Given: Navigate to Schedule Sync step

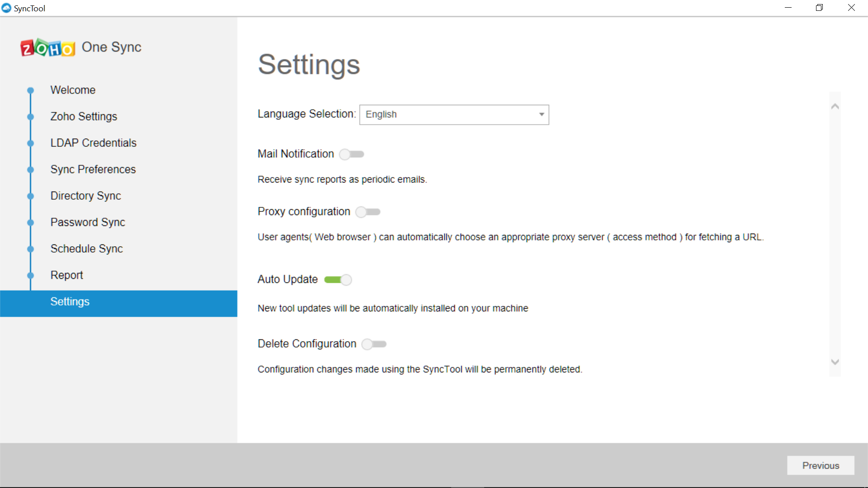Looking at the screenshot, I should [x=86, y=249].
